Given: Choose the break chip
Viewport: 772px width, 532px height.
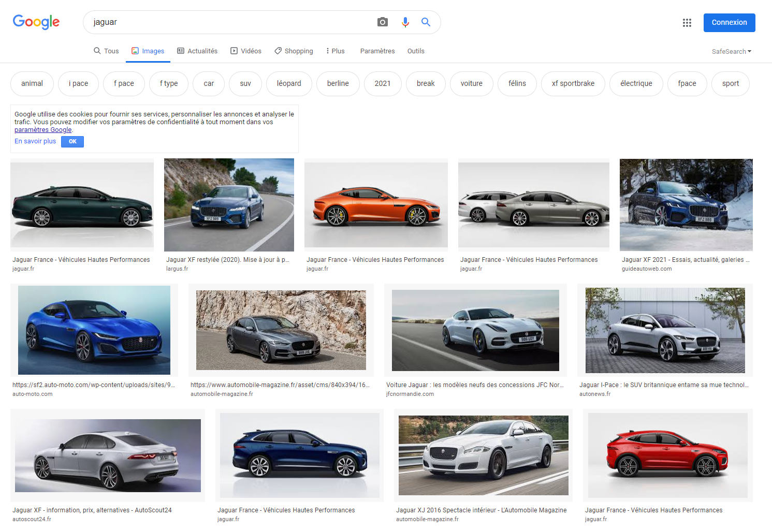Looking at the screenshot, I should (426, 84).
